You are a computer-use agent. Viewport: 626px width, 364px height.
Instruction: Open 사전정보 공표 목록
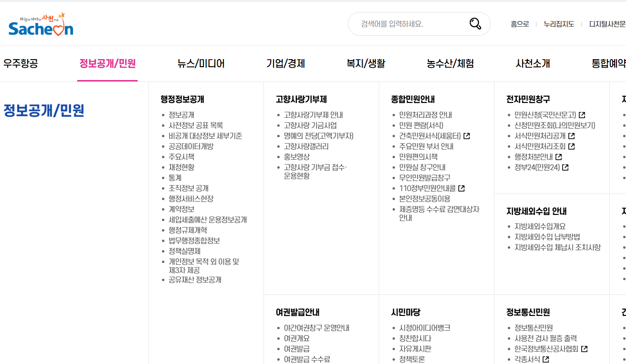tap(196, 125)
